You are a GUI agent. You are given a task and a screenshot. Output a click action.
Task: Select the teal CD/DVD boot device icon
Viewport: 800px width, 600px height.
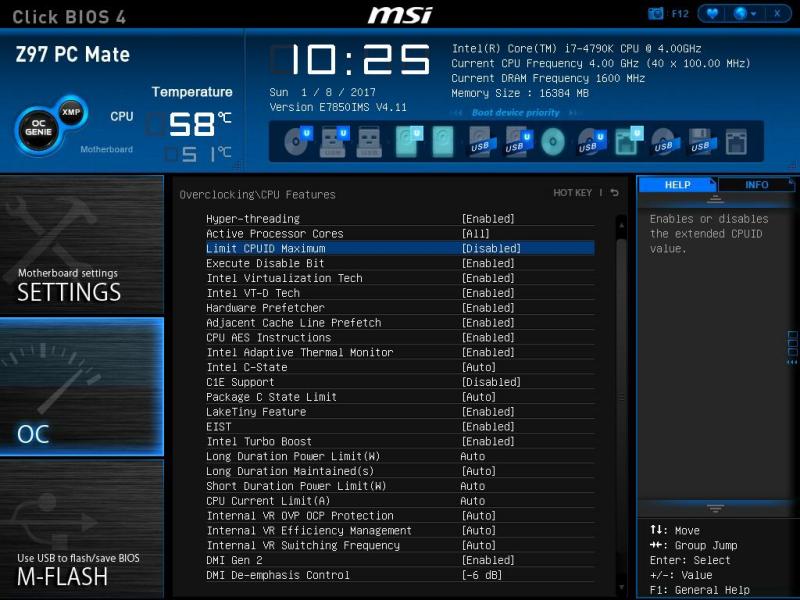pyautogui.click(x=553, y=141)
